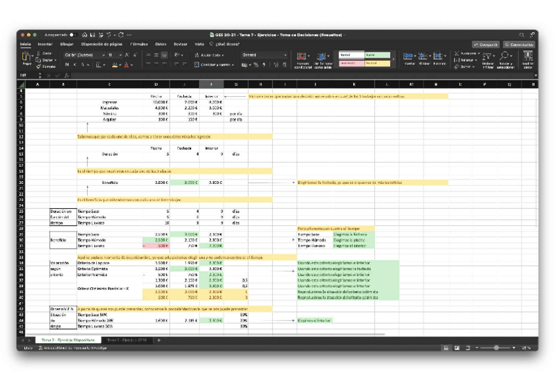Switch to the second Tema 7 sheet tab
Viewport: 555px width, 392px height.
coord(127,340)
